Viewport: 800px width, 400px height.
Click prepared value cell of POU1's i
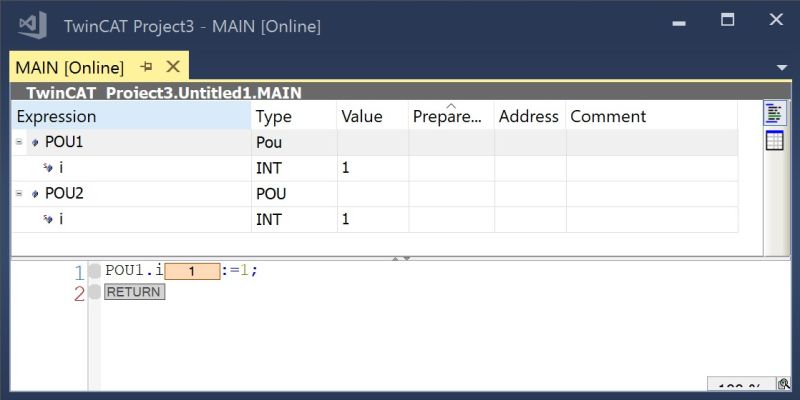click(x=451, y=168)
